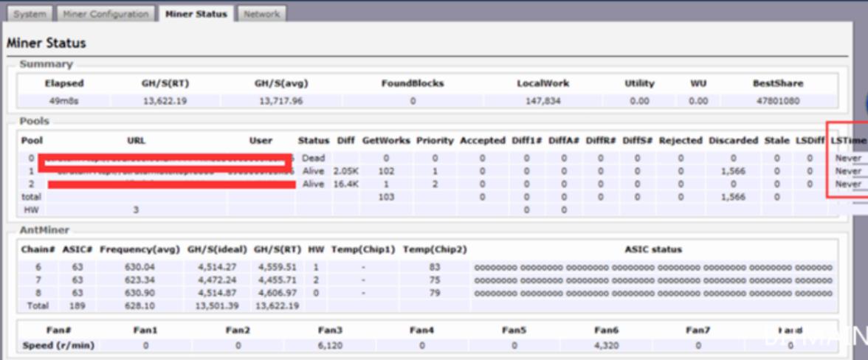Select the total GH/S(ideal) value 13,501.39
The image size is (868, 360).
[217, 306]
